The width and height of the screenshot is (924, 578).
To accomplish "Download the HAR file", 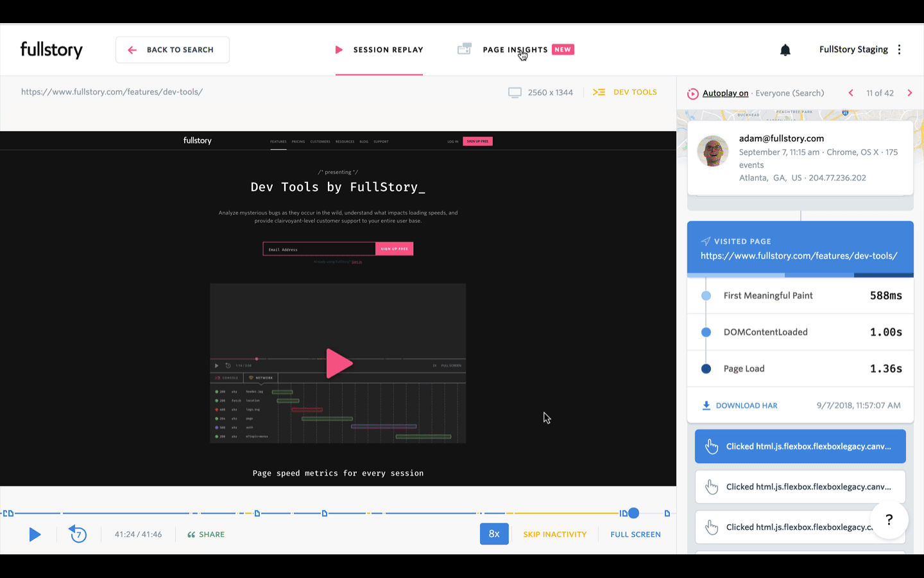I will (x=739, y=405).
